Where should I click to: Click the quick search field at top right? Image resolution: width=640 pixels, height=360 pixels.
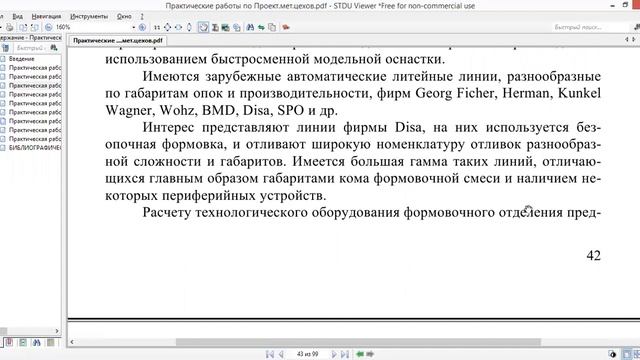pos(591,27)
